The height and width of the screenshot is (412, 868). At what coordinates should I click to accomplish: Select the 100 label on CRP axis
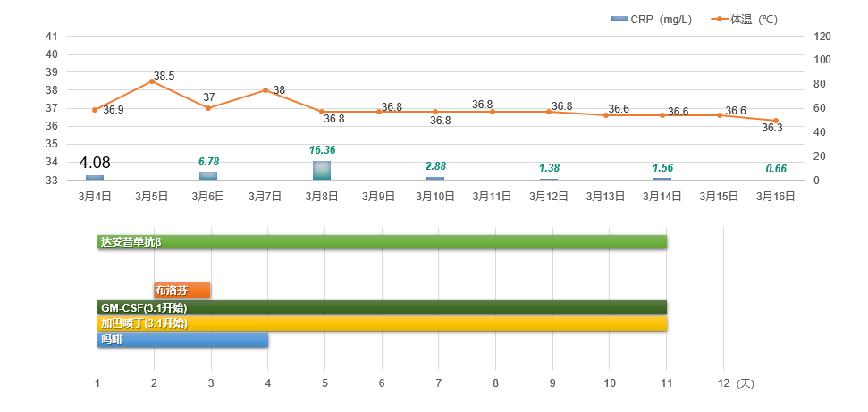(x=822, y=61)
